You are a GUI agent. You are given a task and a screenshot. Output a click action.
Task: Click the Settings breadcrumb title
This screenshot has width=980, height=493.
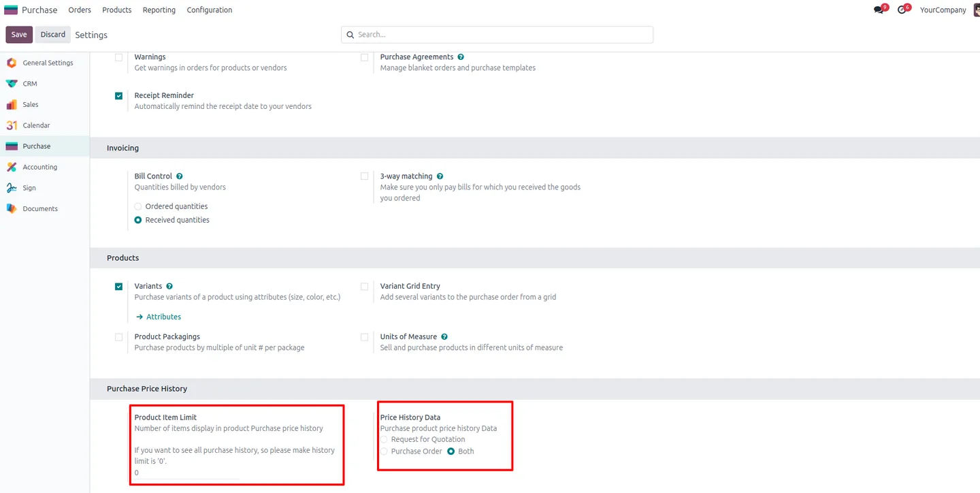(x=91, y=35)
